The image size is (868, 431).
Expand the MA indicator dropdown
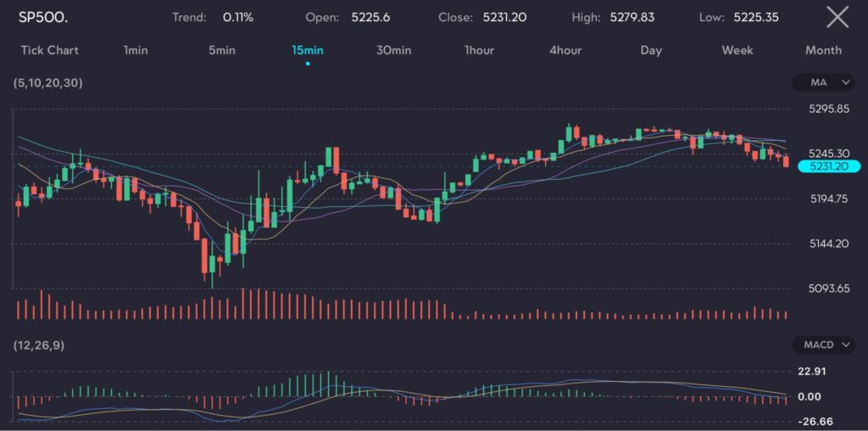click(x=824, y=82)
